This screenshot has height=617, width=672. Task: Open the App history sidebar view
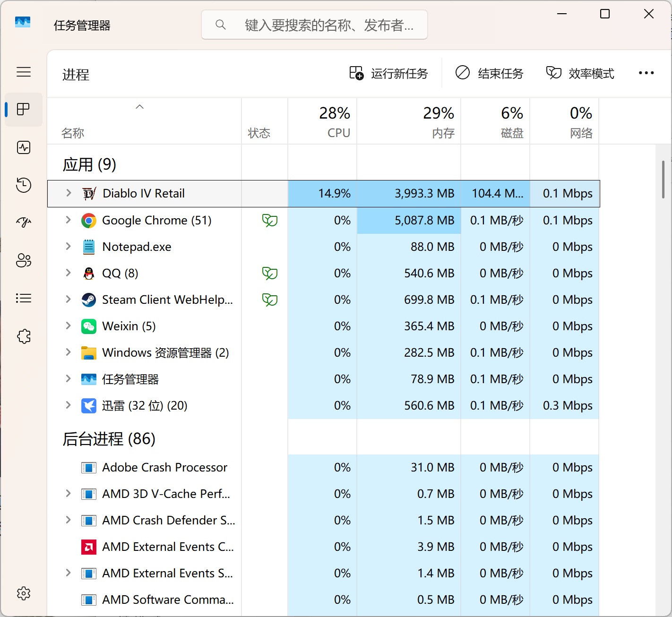click(x=24, y=185)
